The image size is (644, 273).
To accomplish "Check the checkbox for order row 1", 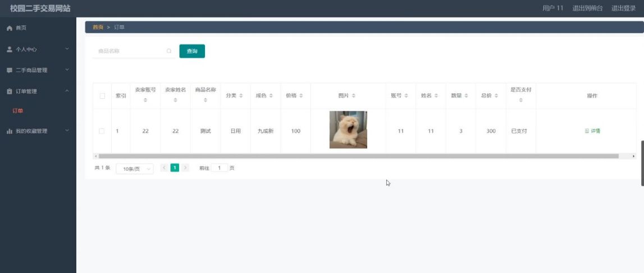I will 102,131.
